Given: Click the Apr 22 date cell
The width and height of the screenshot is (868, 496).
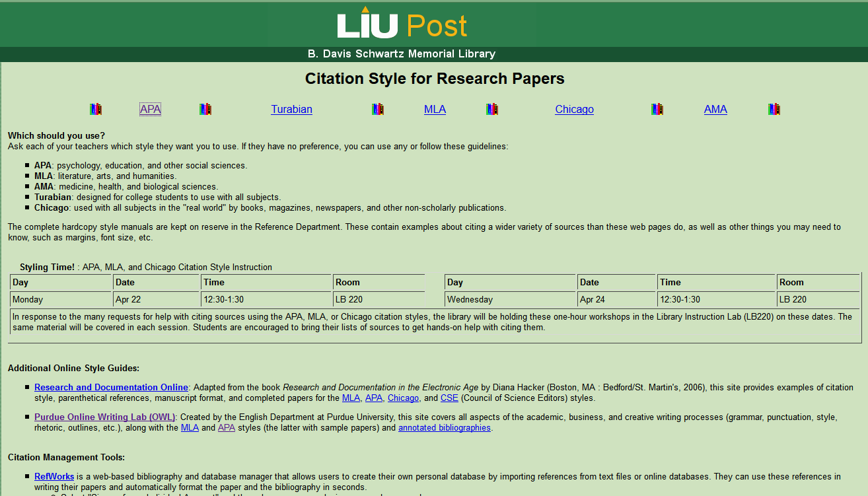Looking at the screenshot, I should point(157,299).
